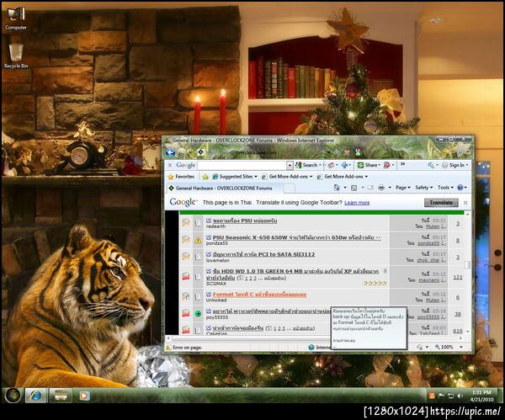The height and width of the screenshot is (420, 505).
Task: Click the Feeds icon in command bar
Action: point(353,188)
